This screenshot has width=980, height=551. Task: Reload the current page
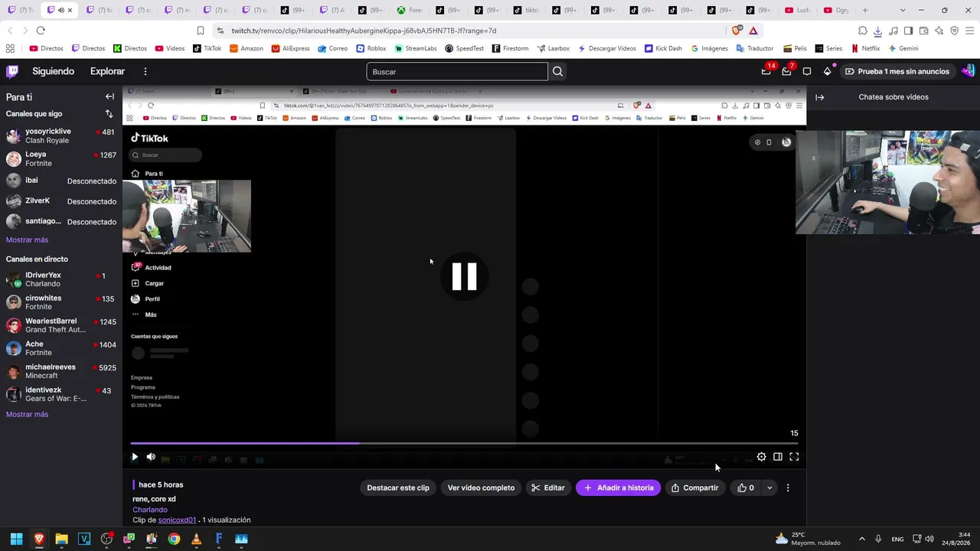click(x=41, y=31)
